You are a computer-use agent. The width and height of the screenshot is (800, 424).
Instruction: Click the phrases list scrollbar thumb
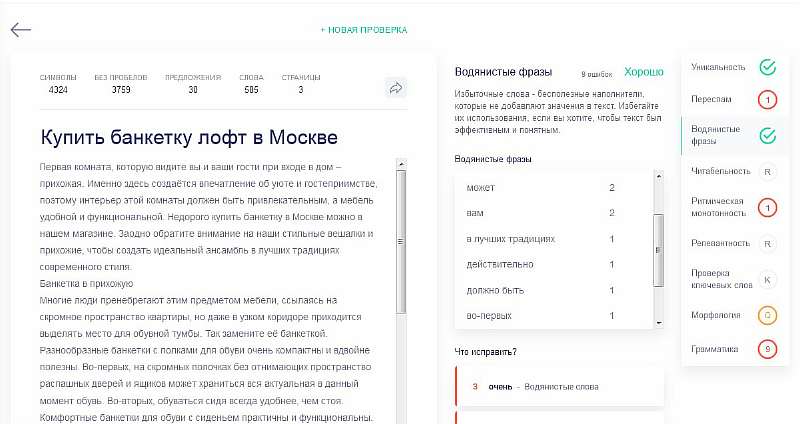pos(659,250)
